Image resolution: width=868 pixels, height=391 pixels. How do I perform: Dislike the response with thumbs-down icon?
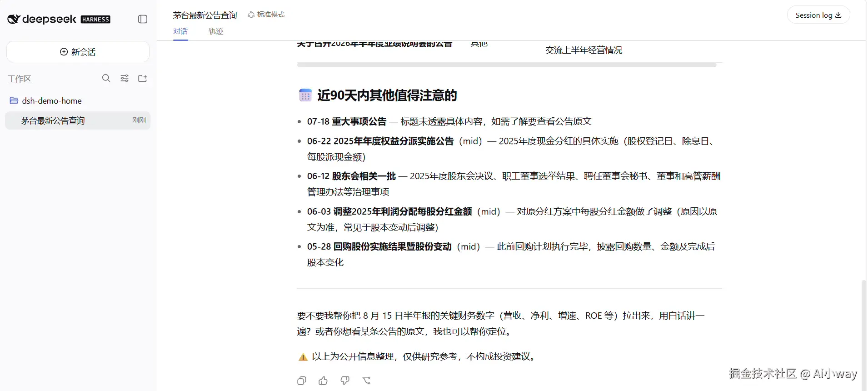[345, 381]
